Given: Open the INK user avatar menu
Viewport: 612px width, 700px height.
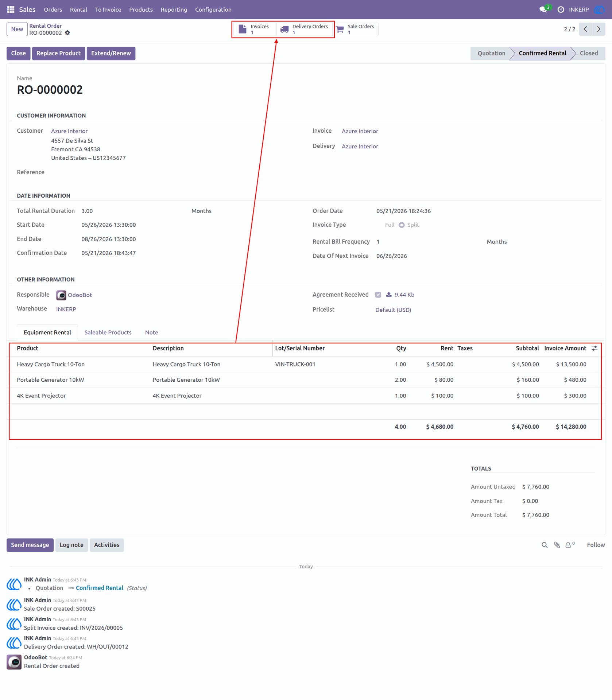Looking at the screenshot, I should tap(599, 9).
